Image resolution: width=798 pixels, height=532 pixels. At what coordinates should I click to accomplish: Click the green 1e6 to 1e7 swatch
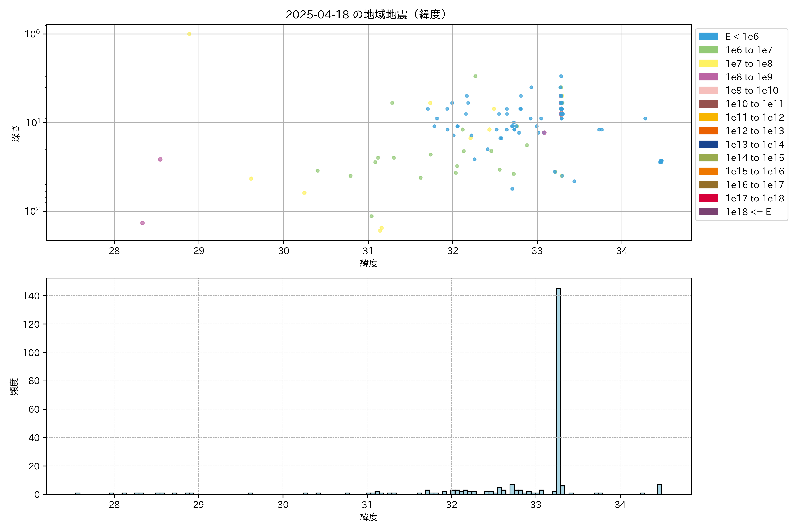708,50
